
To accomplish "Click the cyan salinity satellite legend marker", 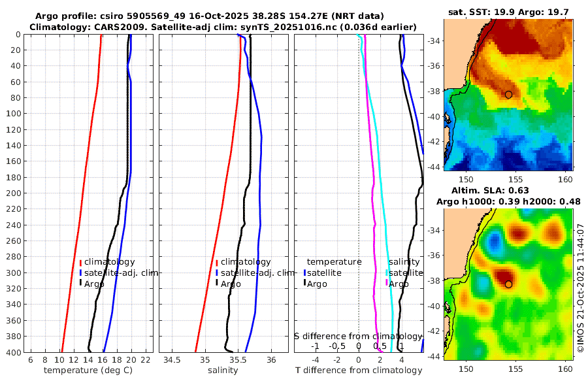I will pos(387,273).
